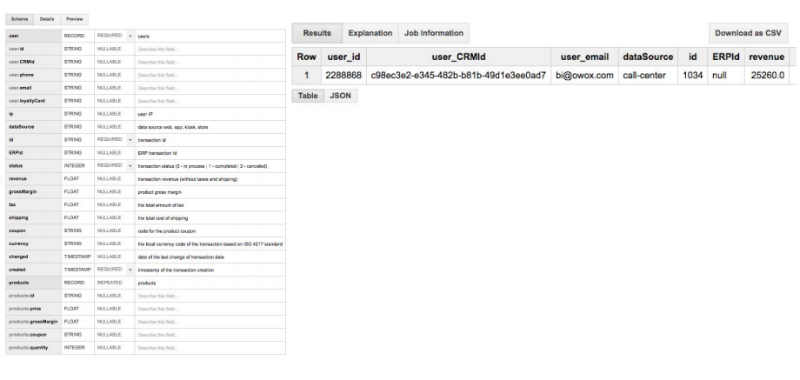This screenshot has width=800, height=380.
Task: Switch results view to Table
Action: 308,96
